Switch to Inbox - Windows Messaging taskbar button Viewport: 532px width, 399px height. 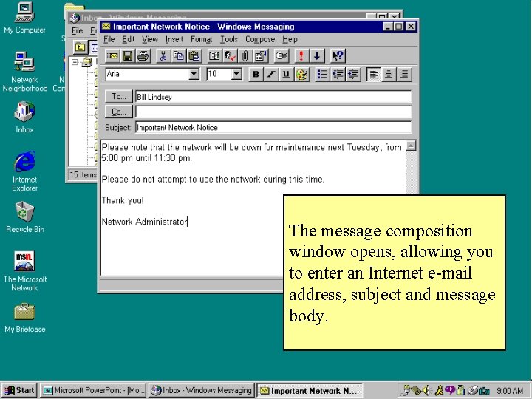[x=202, y=390]
